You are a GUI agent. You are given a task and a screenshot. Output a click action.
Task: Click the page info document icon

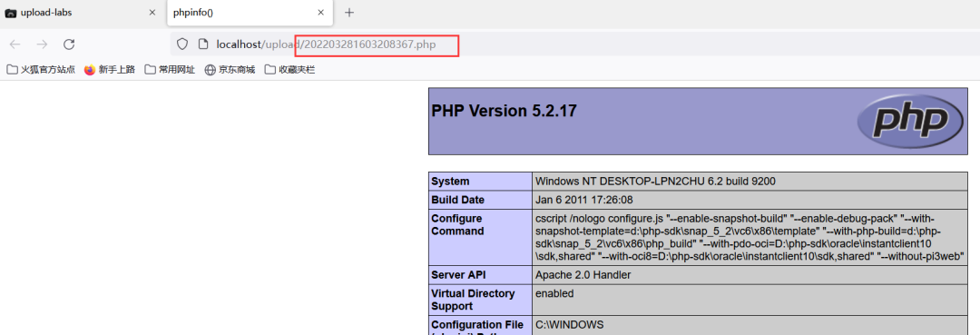tap(202, 44)
